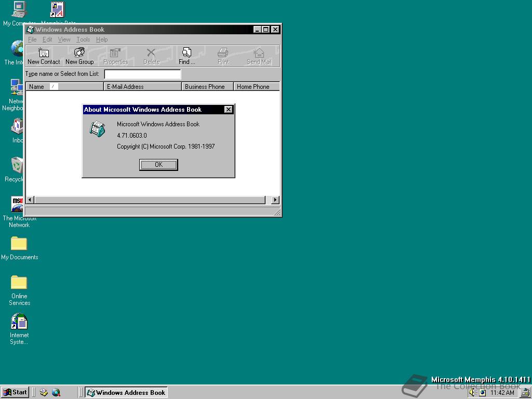The height and width of the screenshot is (399, 532).
Task: Open the Edit menu
Action: click(x=47, y=39)
